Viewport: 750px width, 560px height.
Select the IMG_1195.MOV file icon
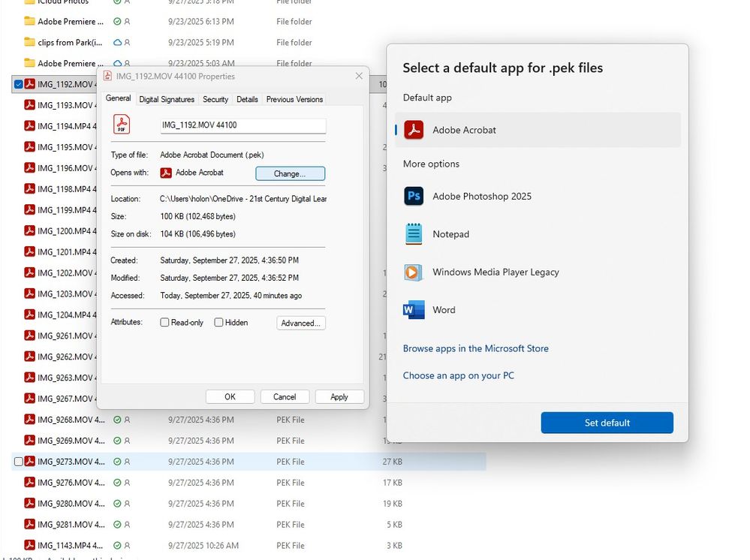pos(30,147)
